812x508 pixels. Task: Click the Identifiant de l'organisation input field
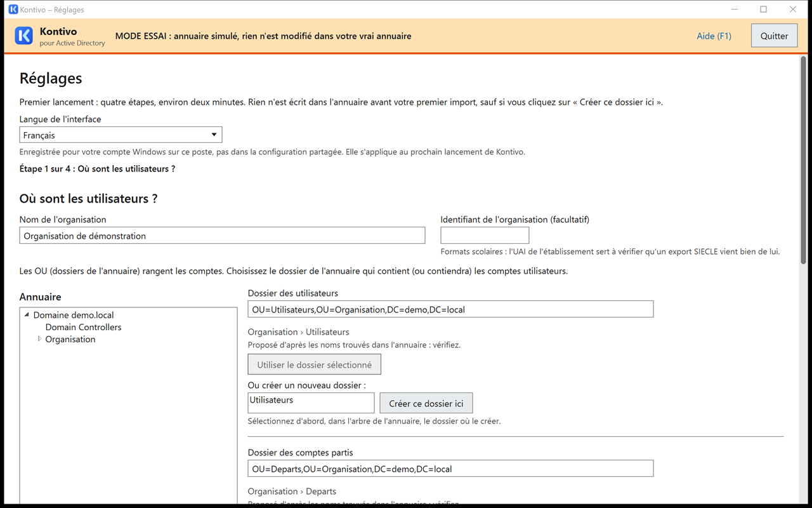tap(485, 236)
